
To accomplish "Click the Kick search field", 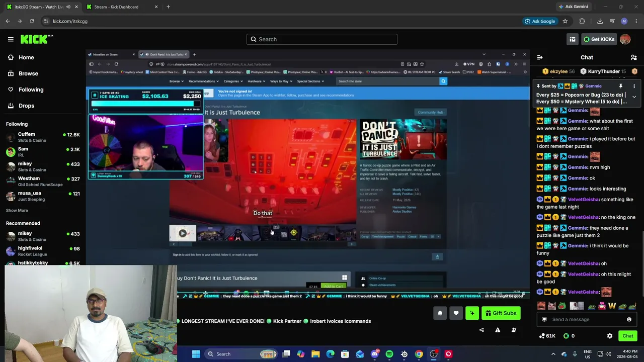I will [x=322, y=39].
